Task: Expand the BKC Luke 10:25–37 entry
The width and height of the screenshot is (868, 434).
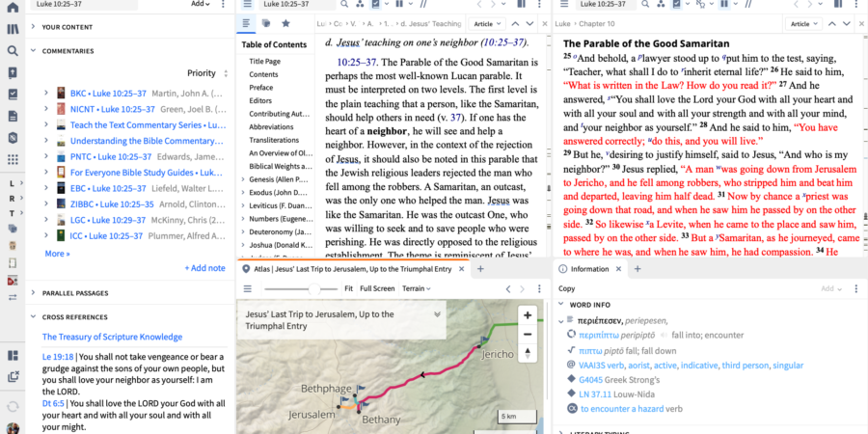Action: pyautogui.click(x=45, y=93)
